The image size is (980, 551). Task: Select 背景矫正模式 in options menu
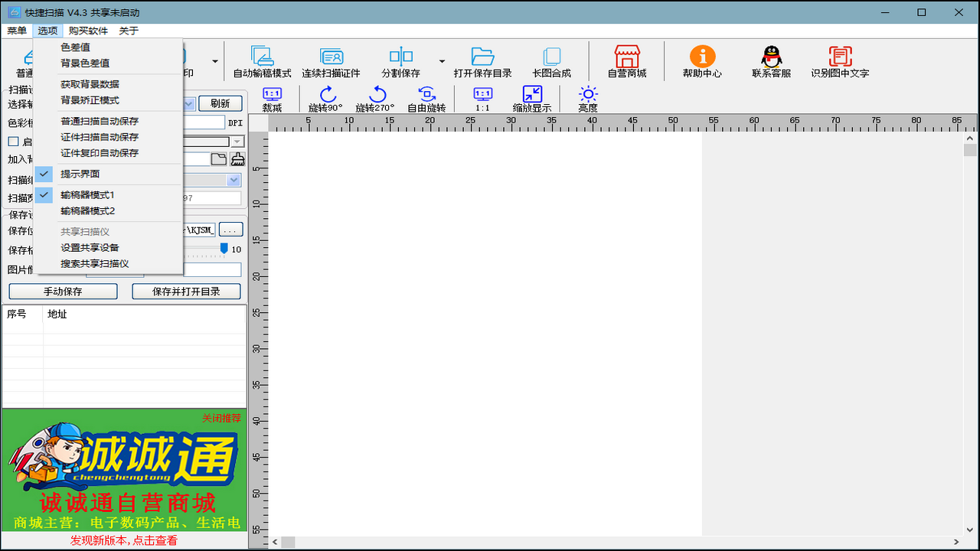pos(90,100)
